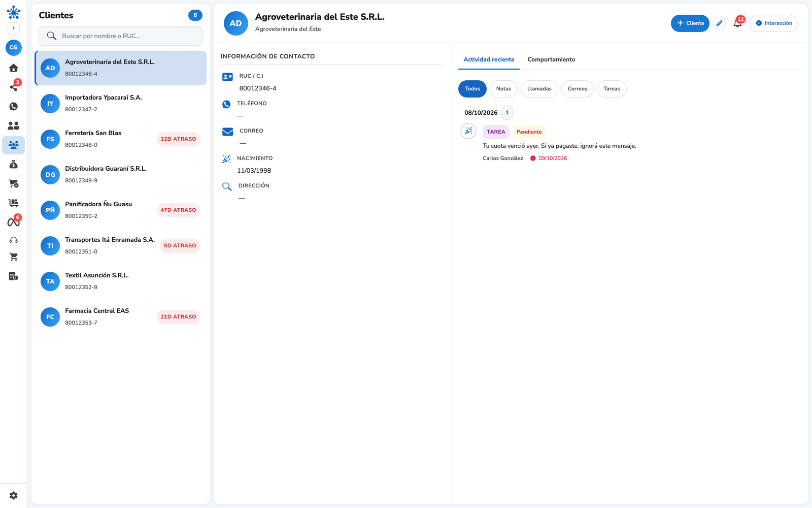Click the FS avatar of Ferretería San Blas
This screenshot has height=508, width=812.
(50, 139)
